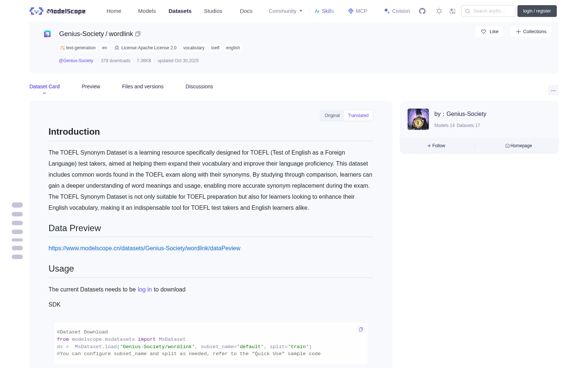
Task: Open the MCP page
Action: click(x=358, y=11)
